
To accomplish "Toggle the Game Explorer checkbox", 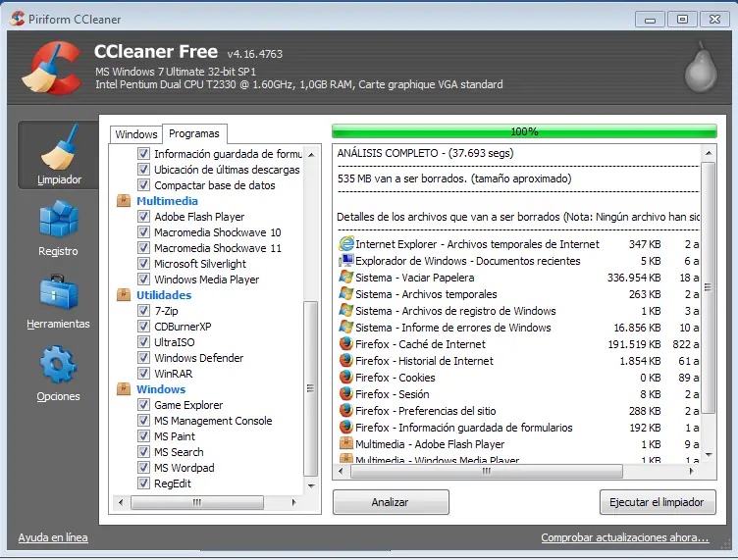I will pos(143,405).
